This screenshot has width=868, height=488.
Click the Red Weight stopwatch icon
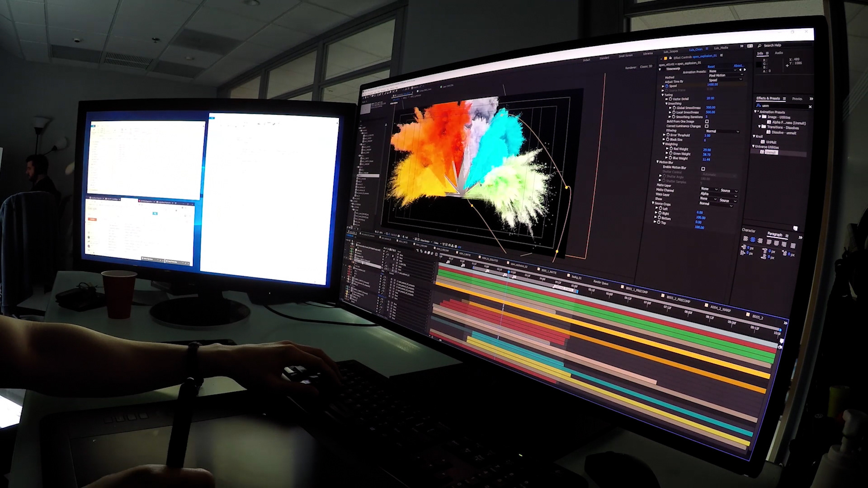point(671,149)
